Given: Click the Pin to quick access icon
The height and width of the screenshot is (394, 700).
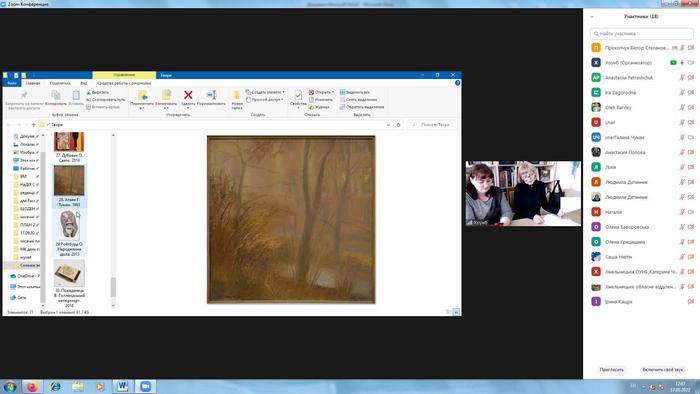Looking at the screenshot, I should 24,95.
